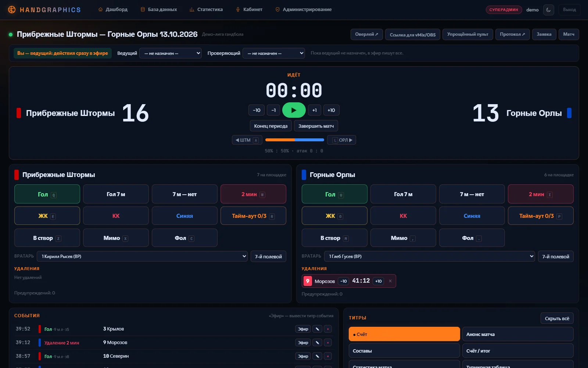
Task: Decrease match clock by 10
Action: (x=257, y=110)
